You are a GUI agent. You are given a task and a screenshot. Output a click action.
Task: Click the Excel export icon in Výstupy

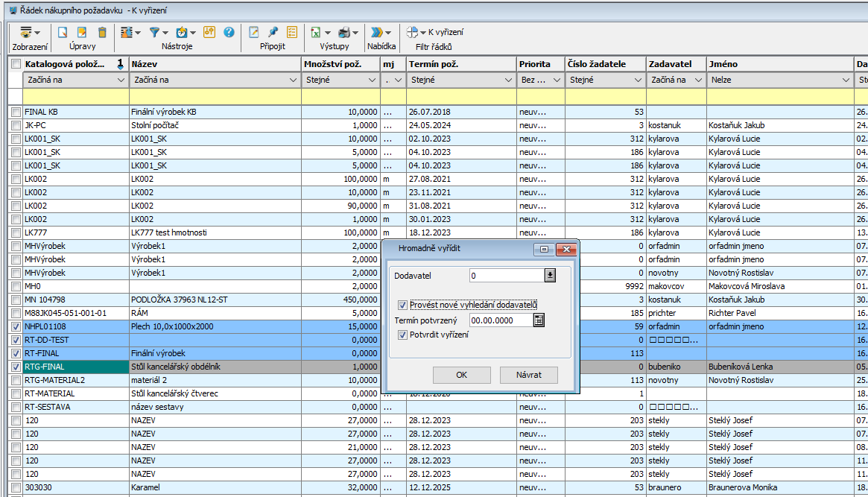317,33
